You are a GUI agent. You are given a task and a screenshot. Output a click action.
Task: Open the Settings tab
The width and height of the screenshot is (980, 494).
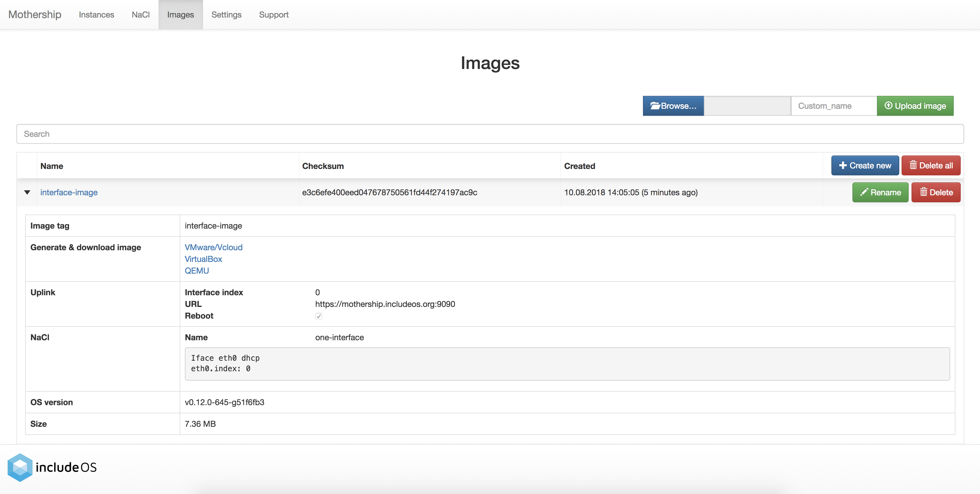pyautogui.click(x=226, y=14)
